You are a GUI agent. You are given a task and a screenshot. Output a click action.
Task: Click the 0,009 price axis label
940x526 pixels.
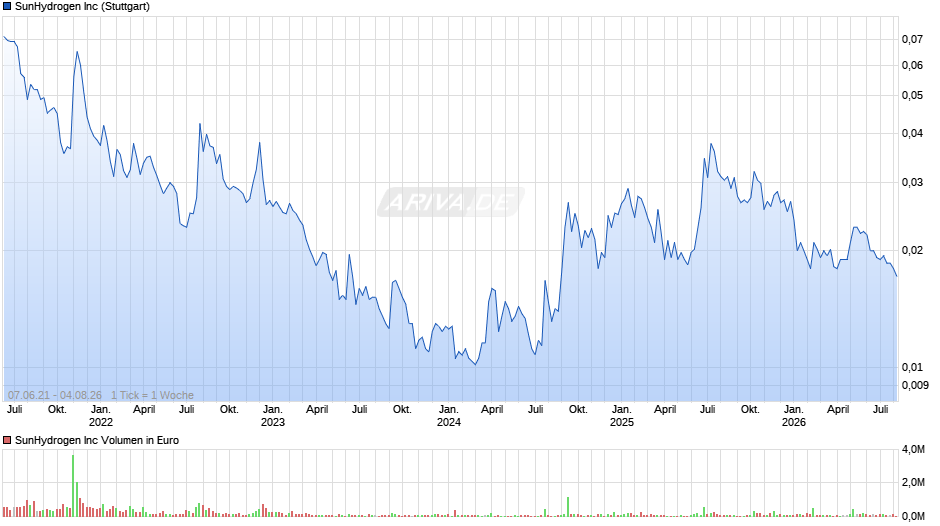click(915, 385)
